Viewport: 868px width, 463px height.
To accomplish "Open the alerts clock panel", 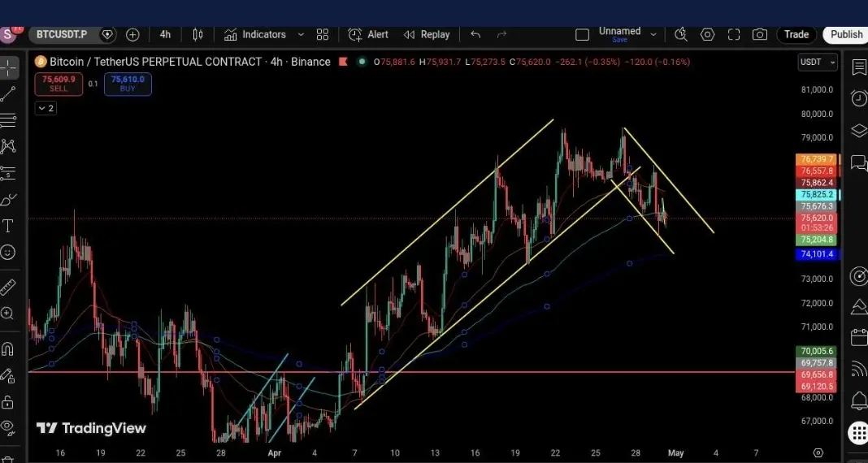I will point(858,99).
